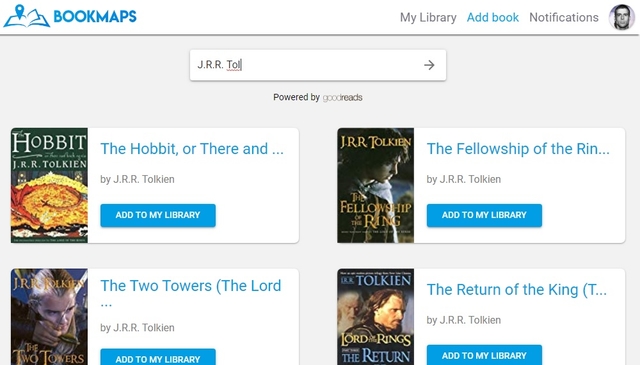
Task: Open The Hobbit, or There and ... title
Action: (192, 149)
